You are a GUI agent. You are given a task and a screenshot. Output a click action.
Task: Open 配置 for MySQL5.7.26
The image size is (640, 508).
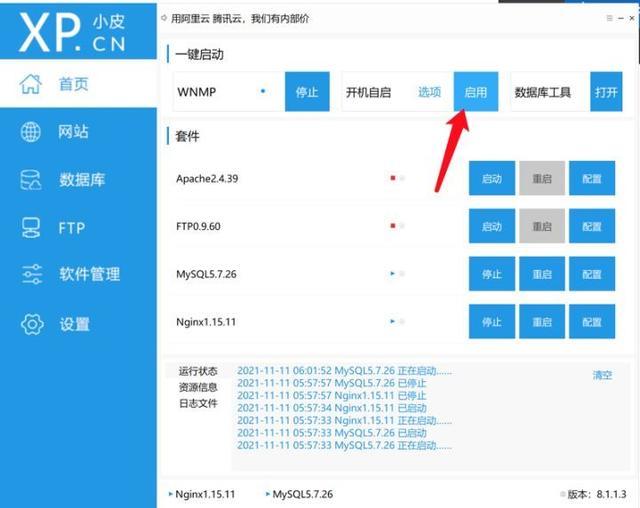[592, 274]
